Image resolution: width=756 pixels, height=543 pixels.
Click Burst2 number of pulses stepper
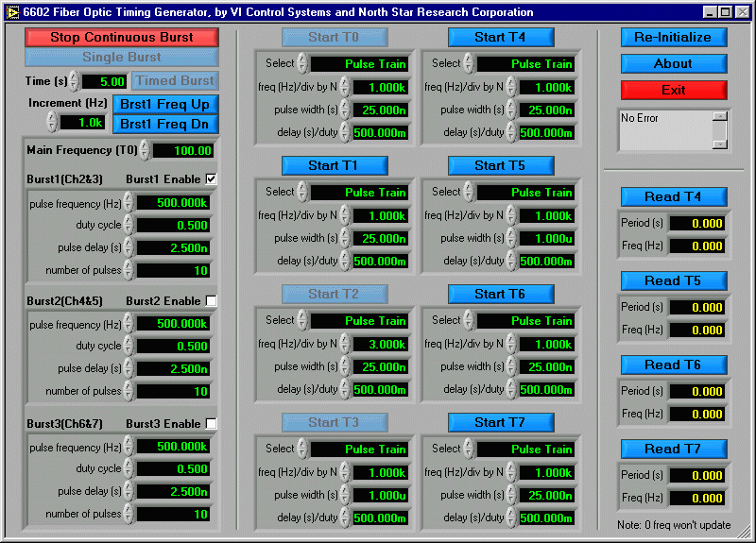[129, 391]
